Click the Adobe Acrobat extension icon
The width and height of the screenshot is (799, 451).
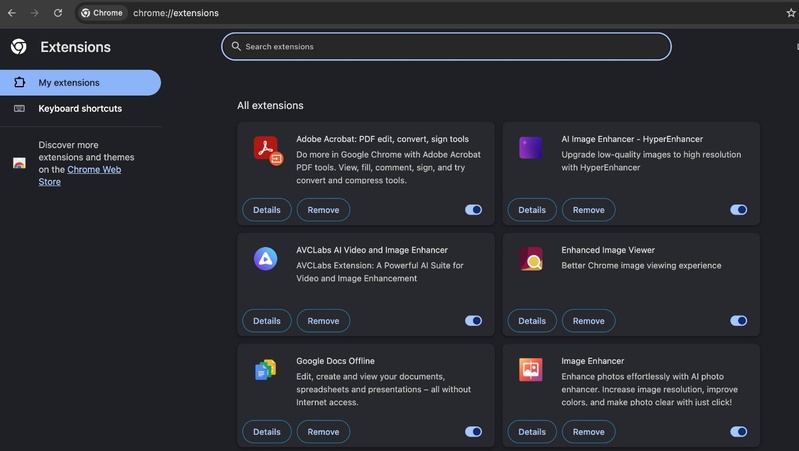pyautogui.click(x=268, y=151)
